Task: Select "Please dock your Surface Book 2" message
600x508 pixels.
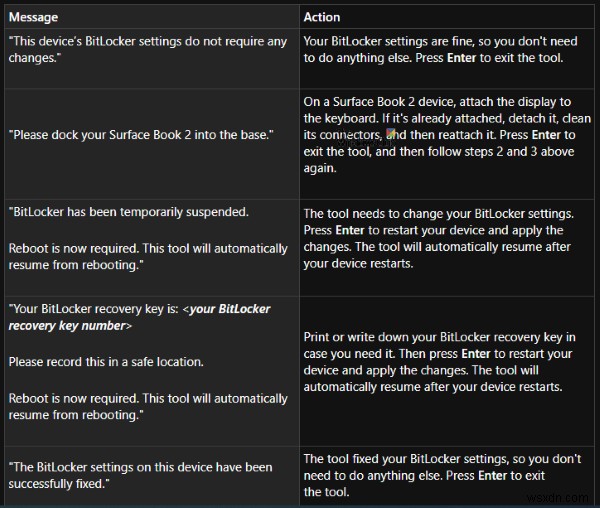Action: click(141, 134)
